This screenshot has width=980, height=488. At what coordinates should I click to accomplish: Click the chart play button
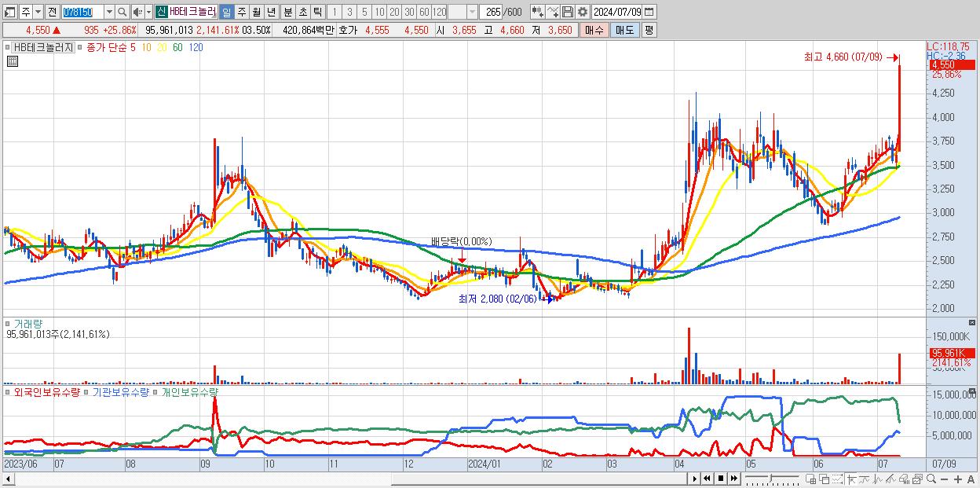695,479
